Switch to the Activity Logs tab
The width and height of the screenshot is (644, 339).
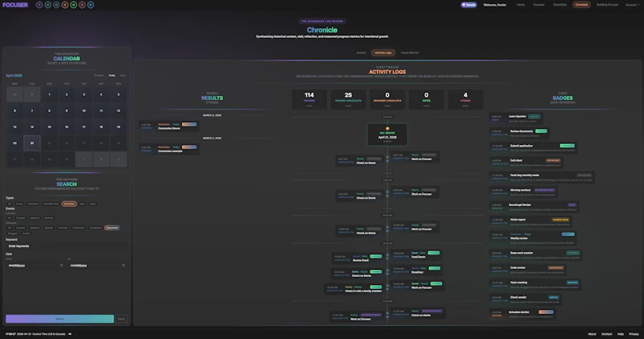coord(383,52)
